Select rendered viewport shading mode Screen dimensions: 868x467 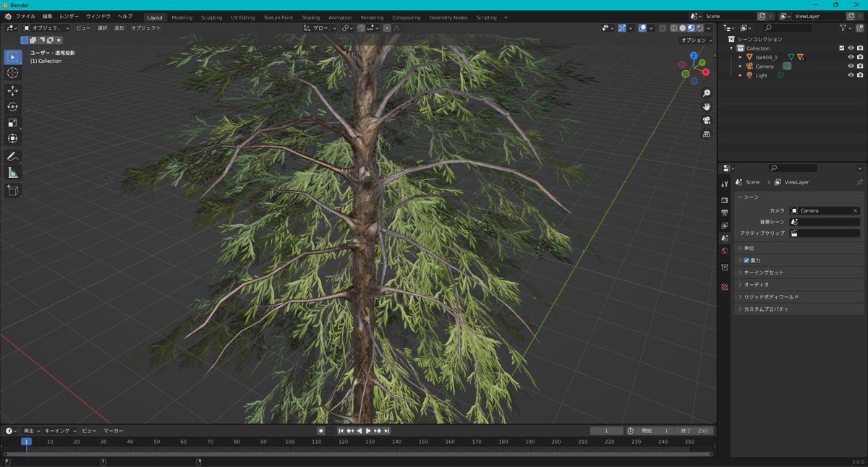(x=699, y=28)
